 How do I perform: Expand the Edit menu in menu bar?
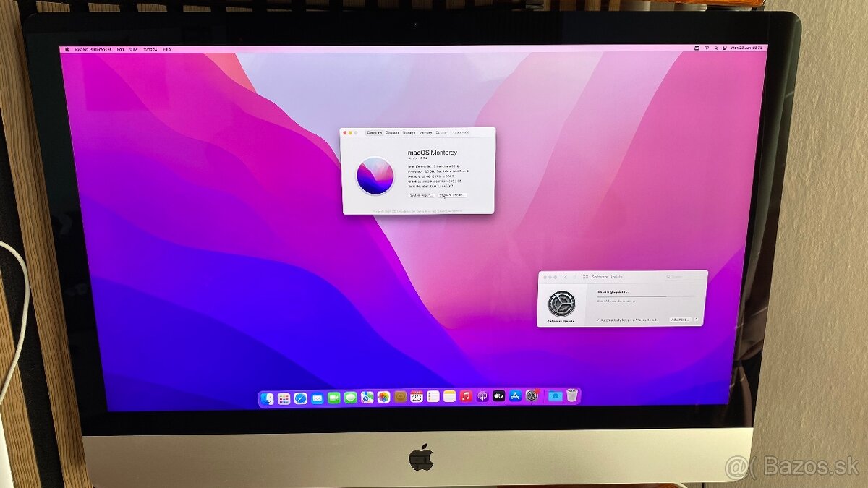click(120, 49)
